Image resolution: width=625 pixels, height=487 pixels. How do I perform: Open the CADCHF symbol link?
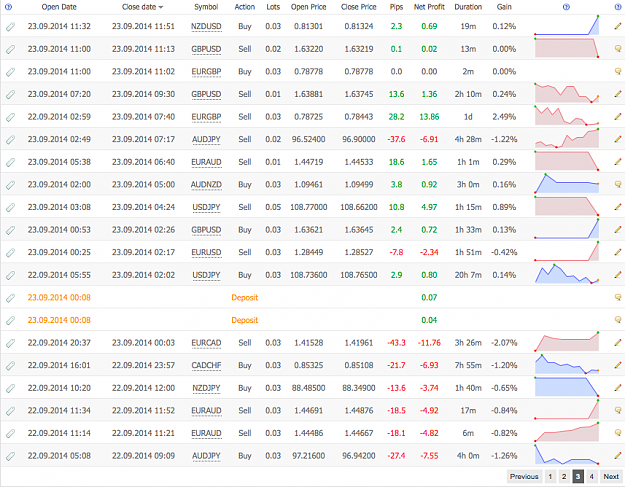[x=206, y=365]
